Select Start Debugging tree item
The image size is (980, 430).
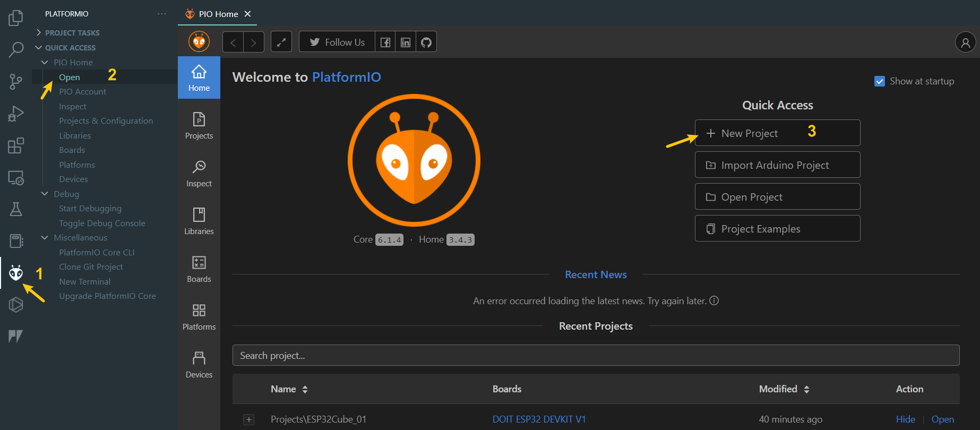90,208
